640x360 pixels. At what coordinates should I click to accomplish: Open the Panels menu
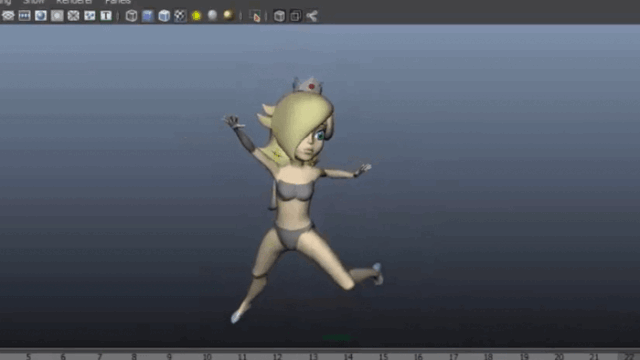point(118,2)
